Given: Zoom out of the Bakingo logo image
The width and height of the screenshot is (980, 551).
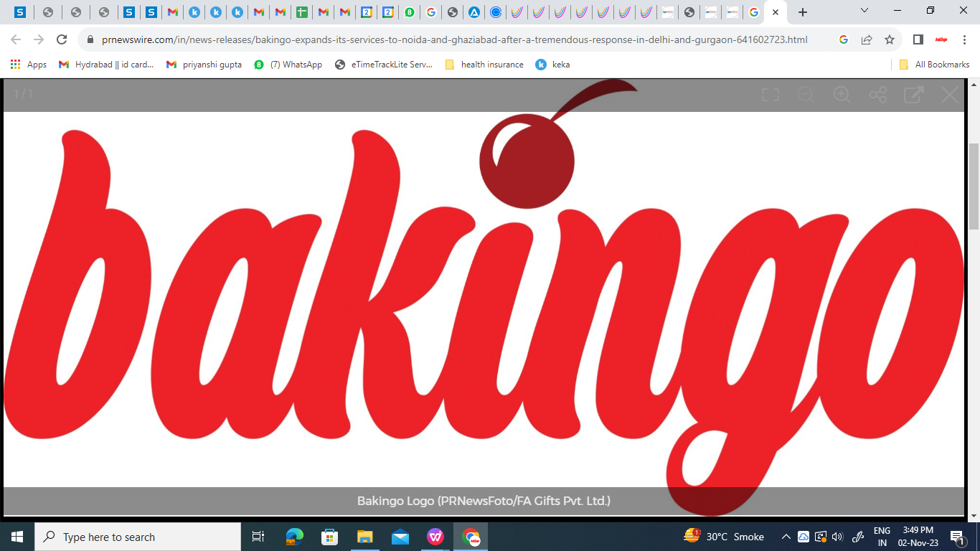Looking at the screenshot, I should point(806,95).
